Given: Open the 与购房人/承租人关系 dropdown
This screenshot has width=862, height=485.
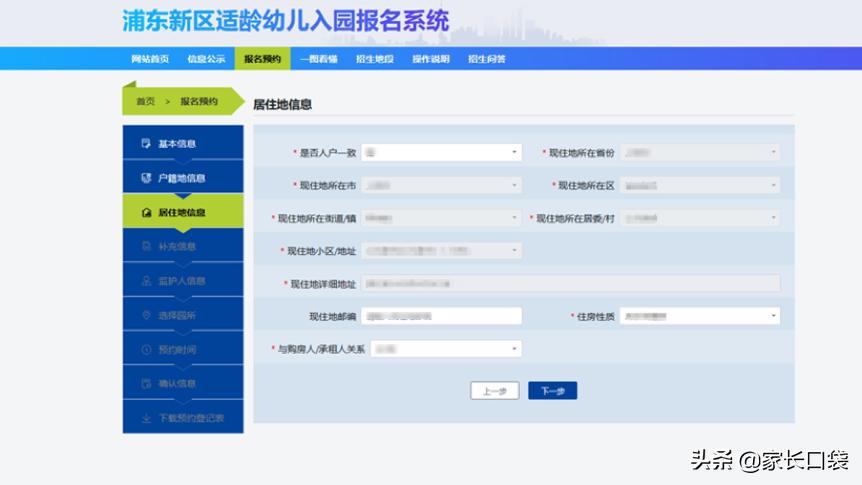Looking at the screenshot, I should pos(446,349).
